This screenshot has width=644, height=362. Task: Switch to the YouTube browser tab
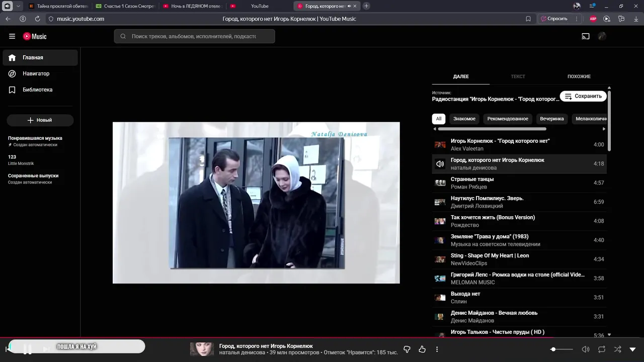[260, 6]
